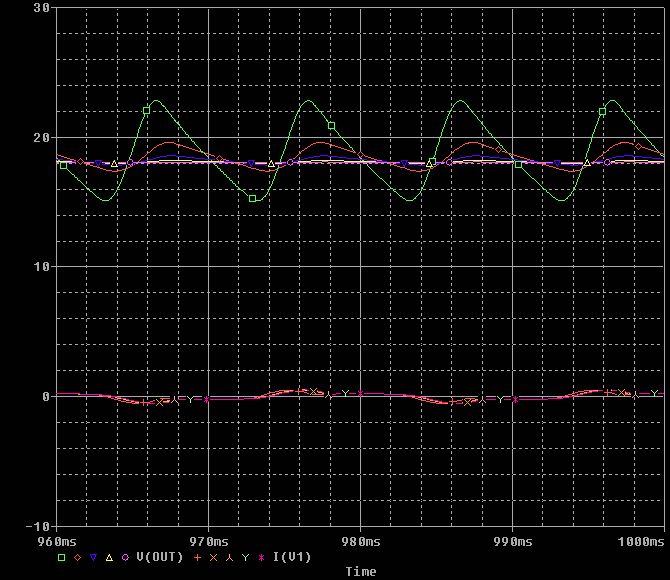Click the red plus legend symbol
Viewport: 670px width, 580px height.
point(197,557)
